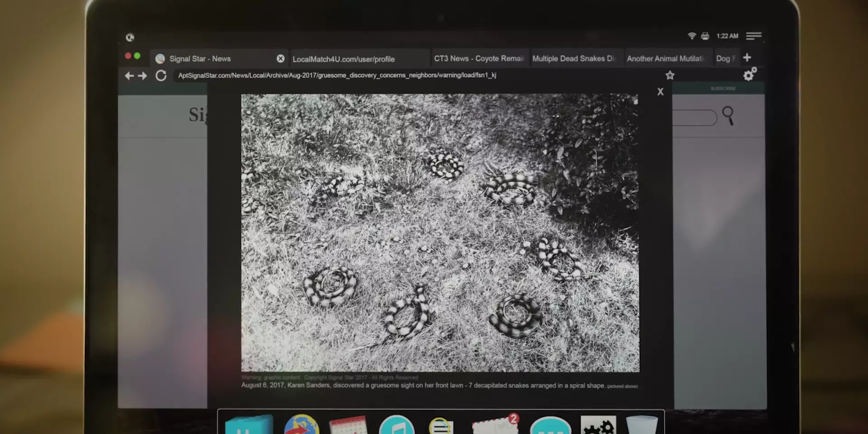Image resolution: width=868 pixels, height=434 pixels.
Task: Go forward with the browser forward arrow
Action: pyautogui.click(x=142, y=75)
